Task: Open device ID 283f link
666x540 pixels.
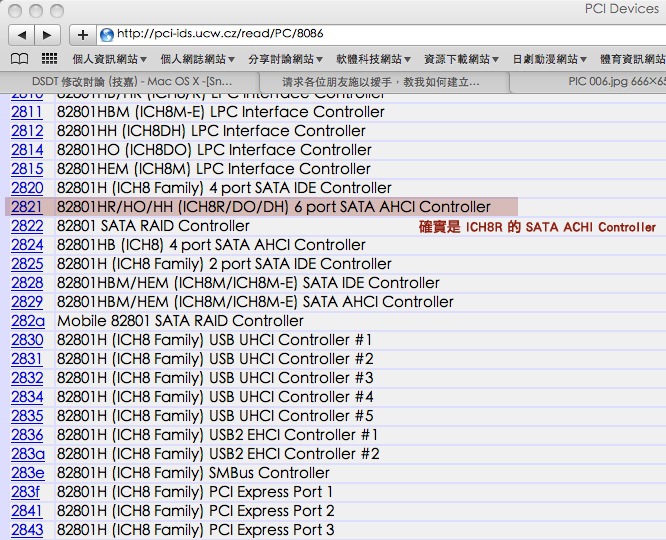Action: tap(25, 492)
